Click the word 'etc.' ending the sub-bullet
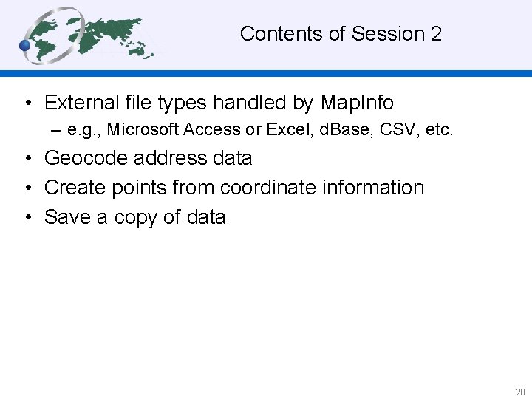Image resolution: width=532 pixels, height=399 pixels. click(440, 130)
